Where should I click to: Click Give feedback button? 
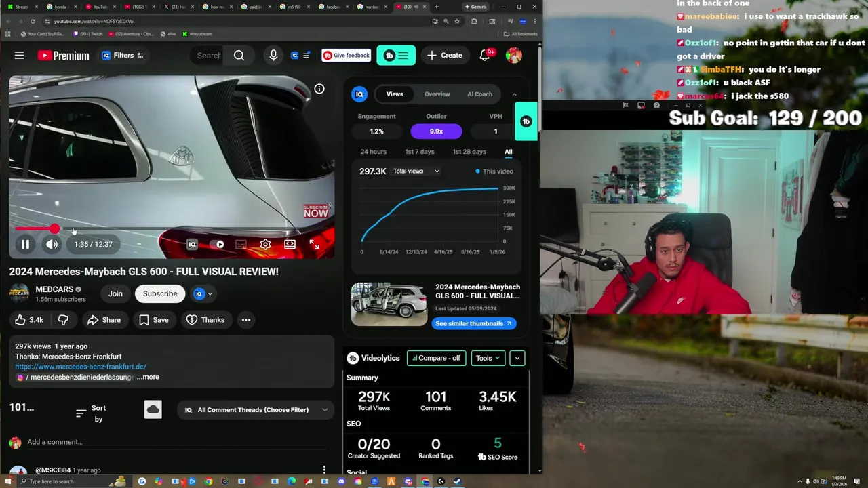[x=347, y=56]
